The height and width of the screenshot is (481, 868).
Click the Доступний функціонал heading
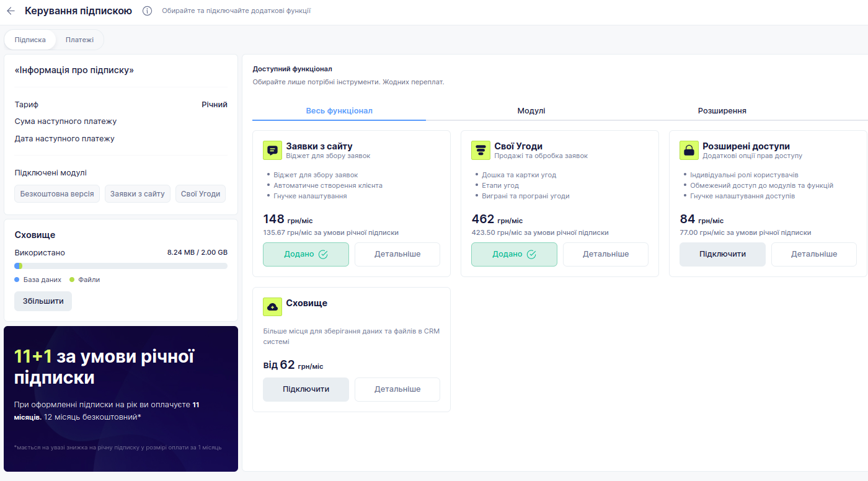point(293,69)
